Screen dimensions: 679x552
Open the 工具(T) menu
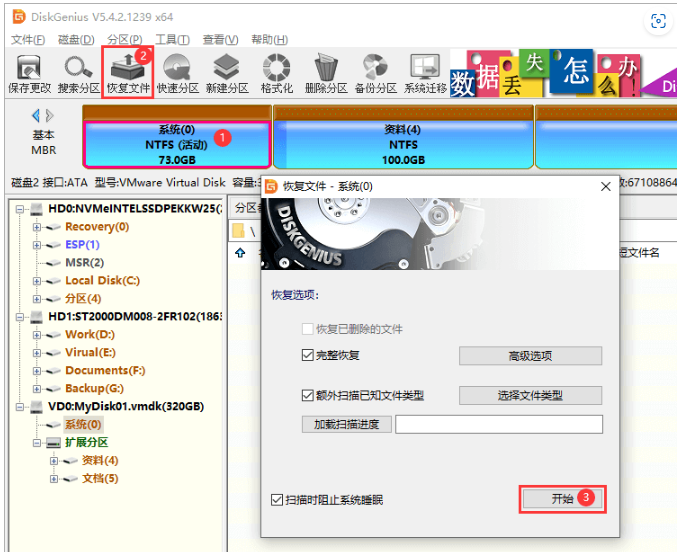[x=172, y=40]
